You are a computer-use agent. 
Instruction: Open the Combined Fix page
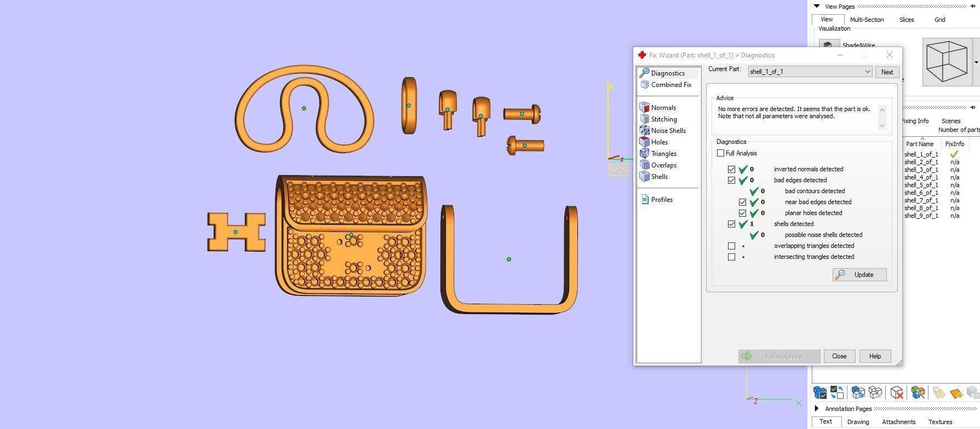click(x=671, y=85)
